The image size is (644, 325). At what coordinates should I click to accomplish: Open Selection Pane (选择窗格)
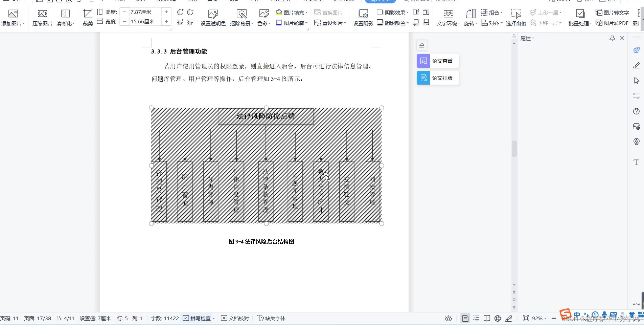516,18
